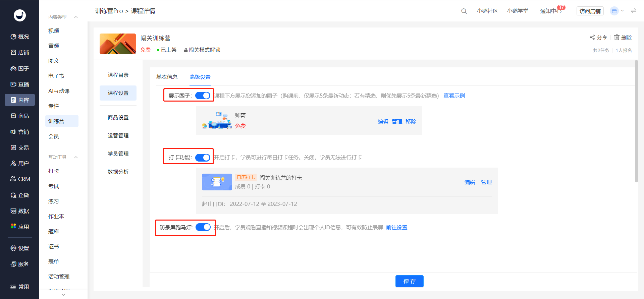This screenshot has height=299, width=644.
Task: Collapse the 互动工具 section
Action: point(76,157)
